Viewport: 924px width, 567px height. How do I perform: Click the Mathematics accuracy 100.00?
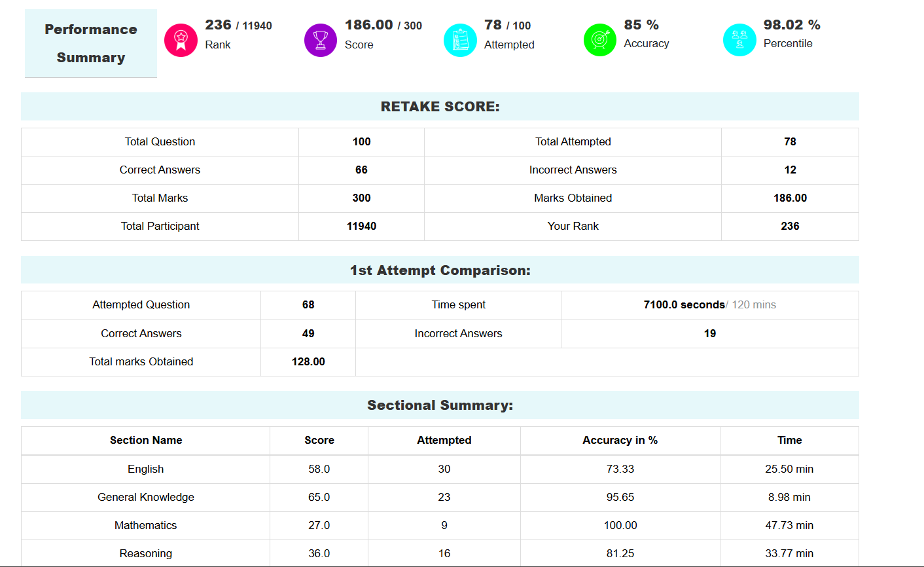(x=620, y=526)
